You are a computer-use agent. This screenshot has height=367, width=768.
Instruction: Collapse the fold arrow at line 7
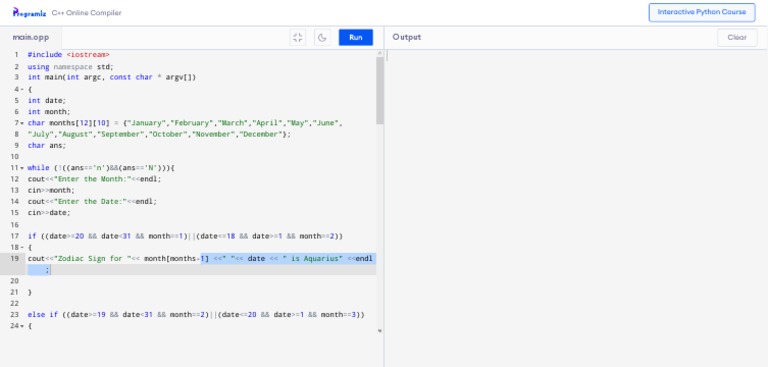22,123
